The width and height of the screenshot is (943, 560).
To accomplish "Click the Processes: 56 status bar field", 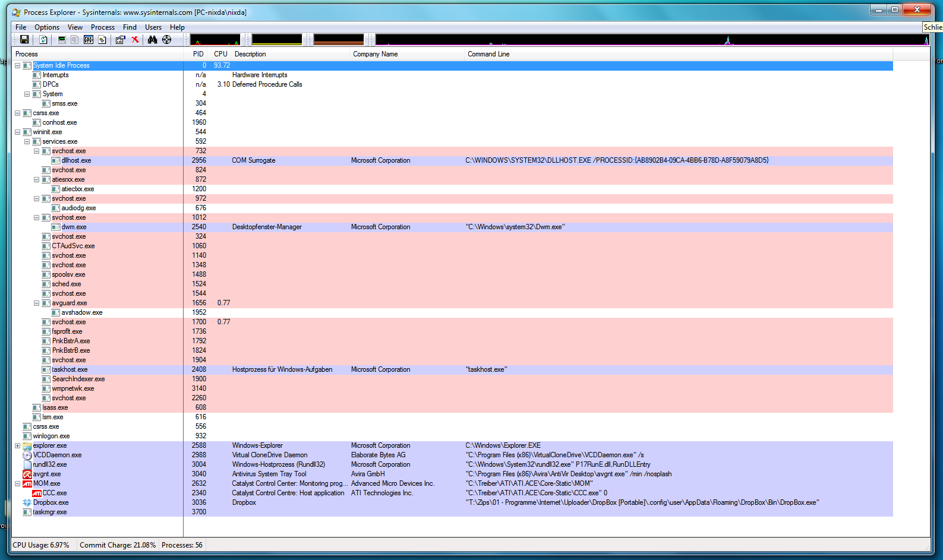I will tap(182, 545).
